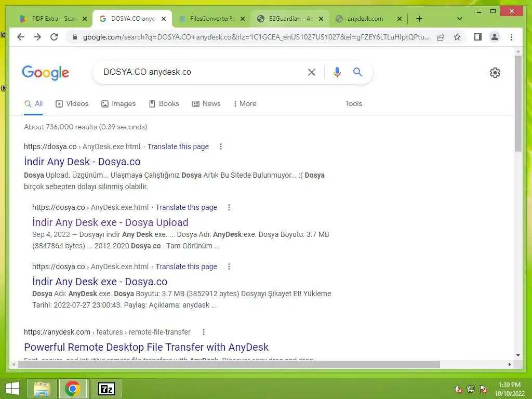Screen dimensions: 532x399
Task: Open Action Center flag icon
Action: point(483,389)
